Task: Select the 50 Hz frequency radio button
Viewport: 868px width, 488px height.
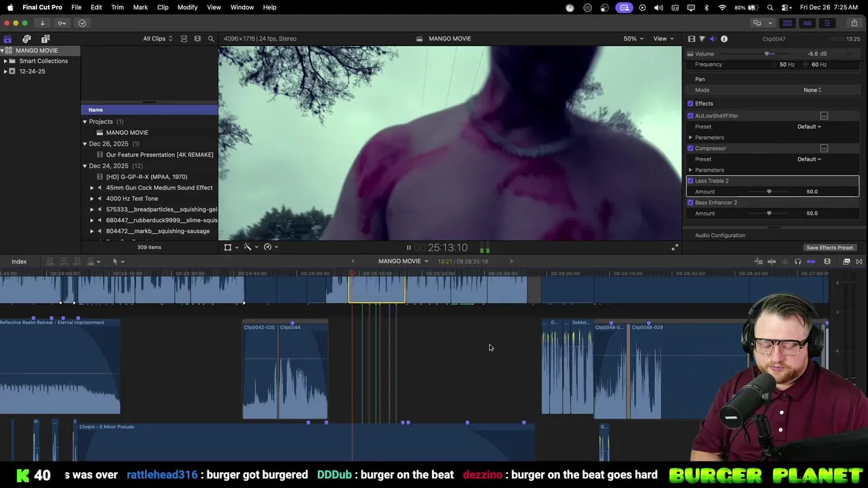Action: 774,64
